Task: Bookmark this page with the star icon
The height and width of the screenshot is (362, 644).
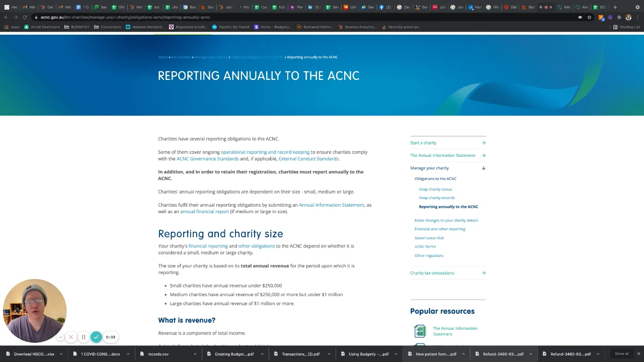Action: (x=589, y=17)
